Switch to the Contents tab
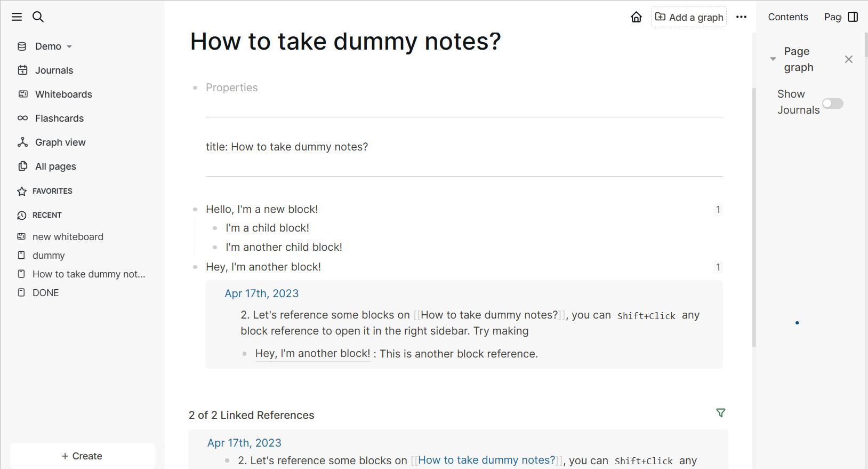This screenshot has width=868, height=469. [787, 17]
